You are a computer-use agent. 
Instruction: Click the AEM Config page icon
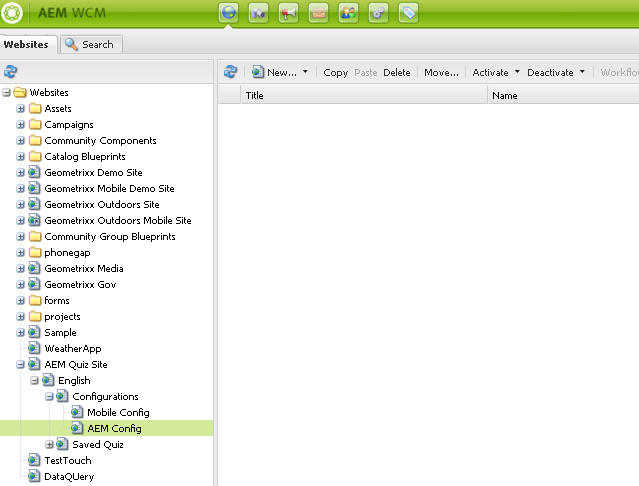[x=77, y=428]
